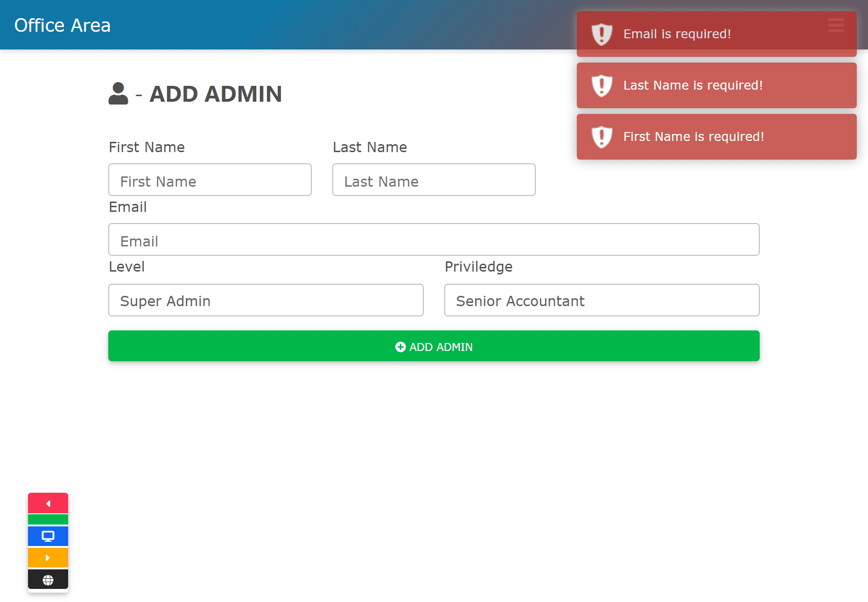Open the Level dropdown showing Super Admin
Image resolution: width=868 pixels, height=602 pixels.
[x=266, y=301]
